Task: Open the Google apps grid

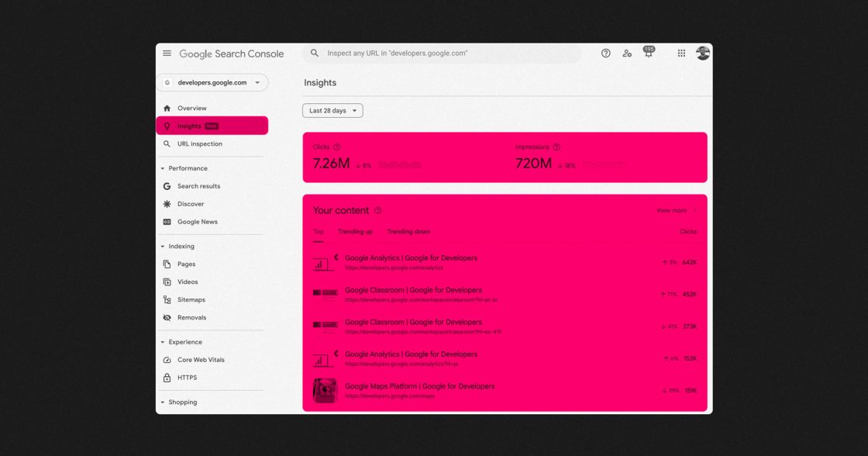Action: click(x=681, y=54)
